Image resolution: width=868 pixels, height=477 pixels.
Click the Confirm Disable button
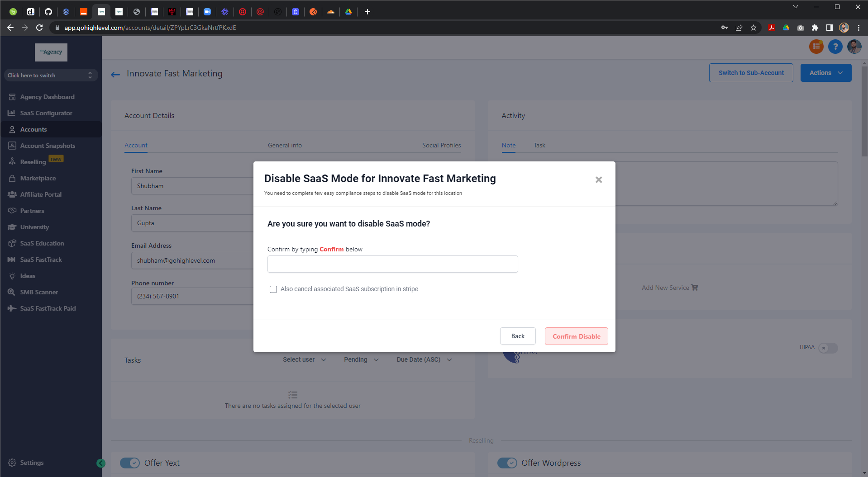pyautogui.click(x=576, y=336)
